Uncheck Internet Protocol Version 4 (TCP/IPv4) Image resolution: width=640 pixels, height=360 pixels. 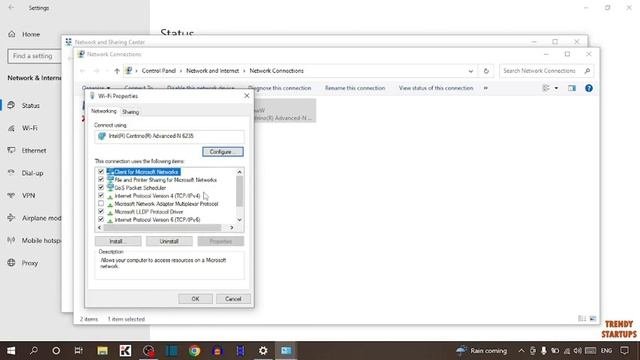pyautogui.click(x=101, y=196)
